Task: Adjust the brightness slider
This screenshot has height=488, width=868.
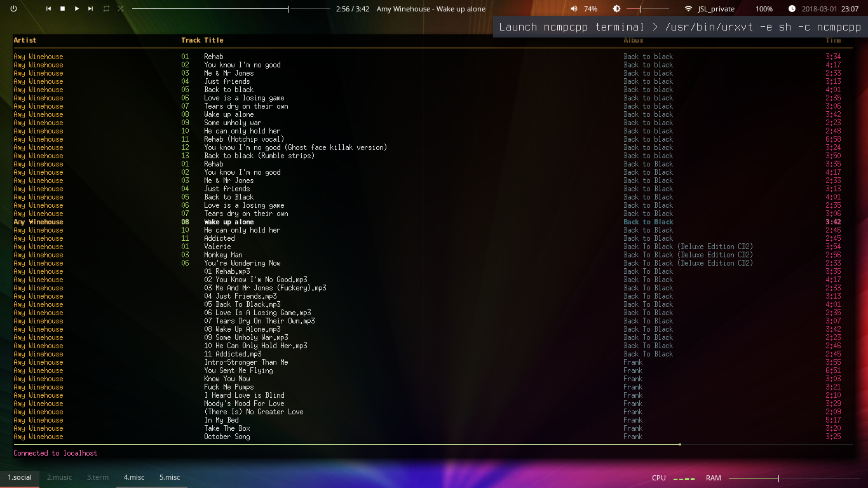Action: [648, 9]
